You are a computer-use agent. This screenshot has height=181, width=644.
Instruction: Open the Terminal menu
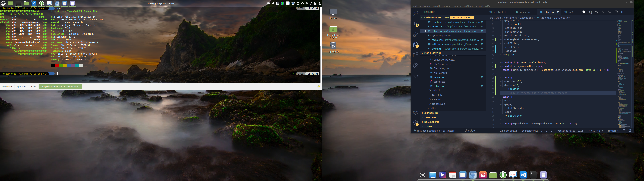pyautogui.click(x=479, y=6)
